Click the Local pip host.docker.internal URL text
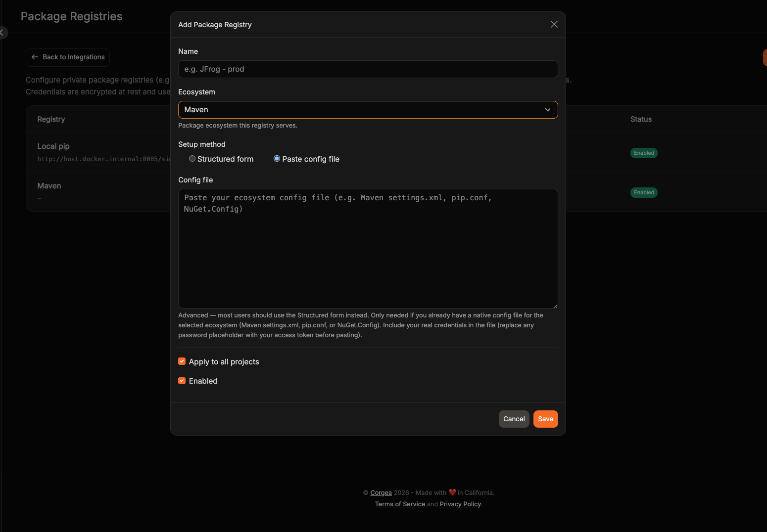The image size is (767, 532). click(x=104, y=159)
